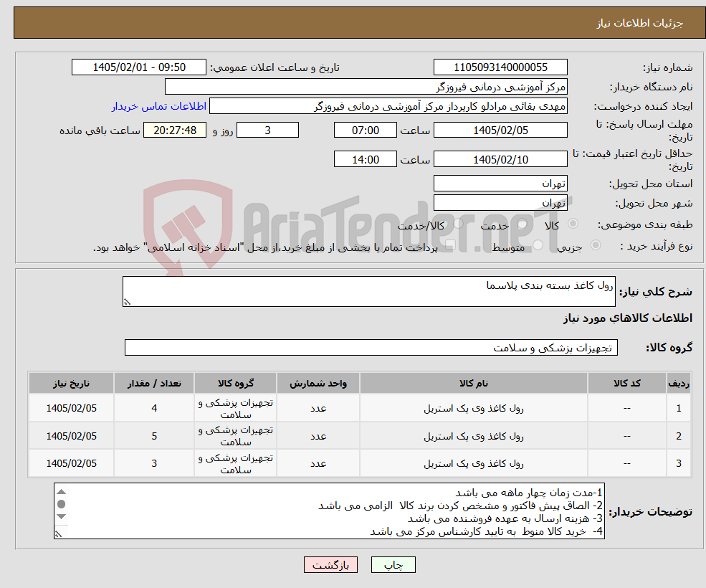Click quantity 4 in row 1
Viewport: 706px width, 588px height.
pos(154,408)
